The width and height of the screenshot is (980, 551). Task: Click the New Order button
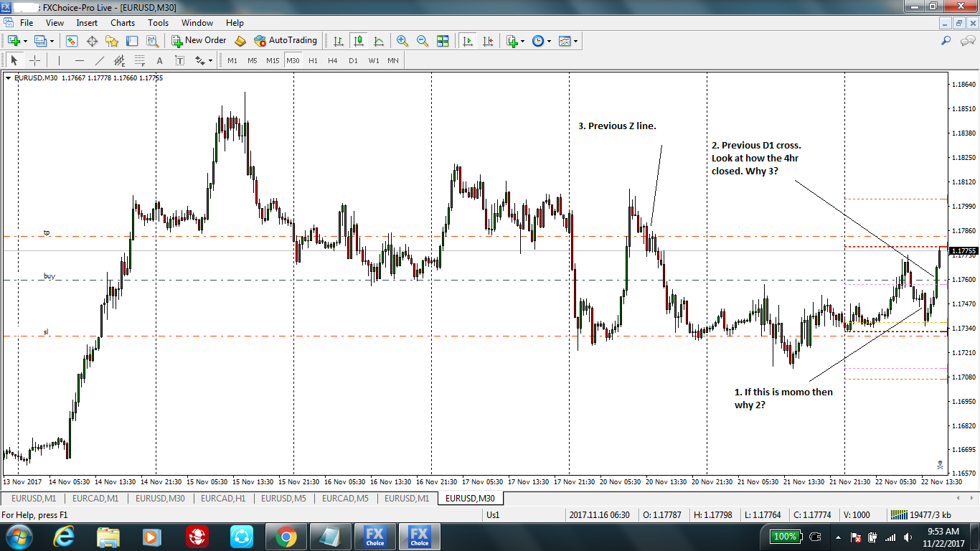(x=199, y=41)
